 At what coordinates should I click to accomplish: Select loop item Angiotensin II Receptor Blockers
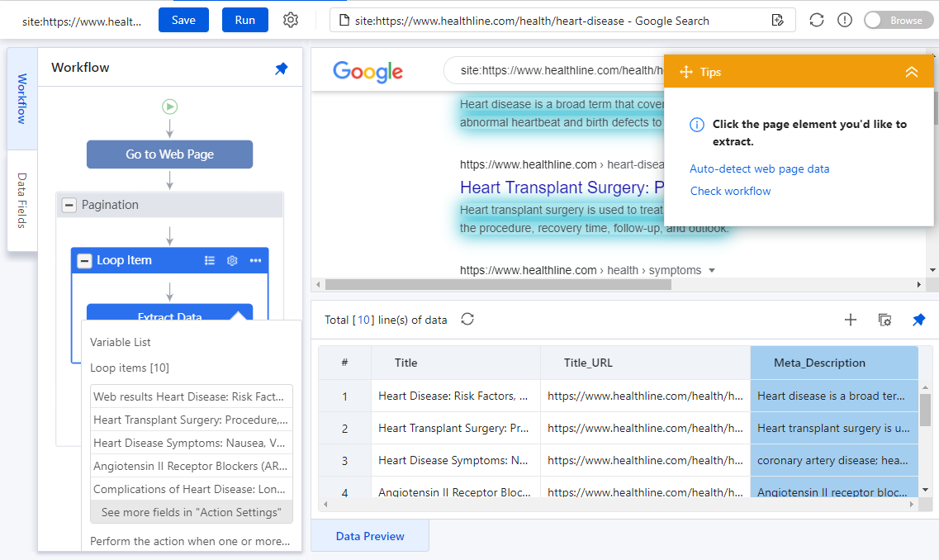coord(191,466)
